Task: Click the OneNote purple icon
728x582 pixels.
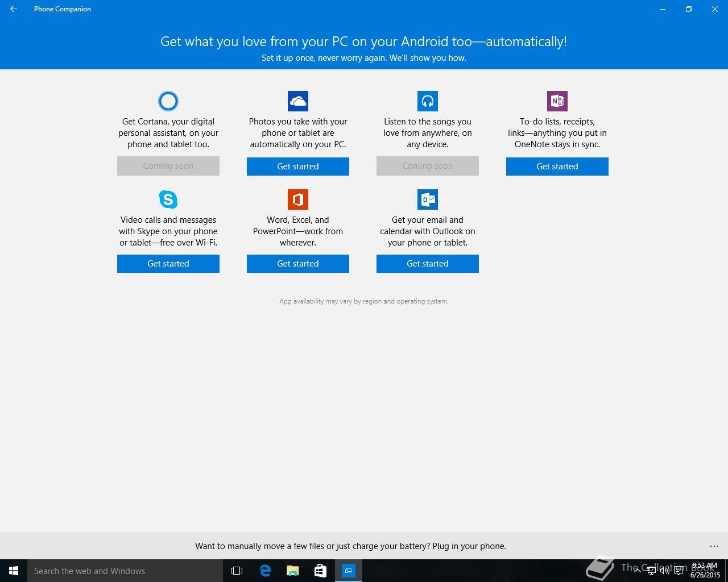Action: (557, 101)
